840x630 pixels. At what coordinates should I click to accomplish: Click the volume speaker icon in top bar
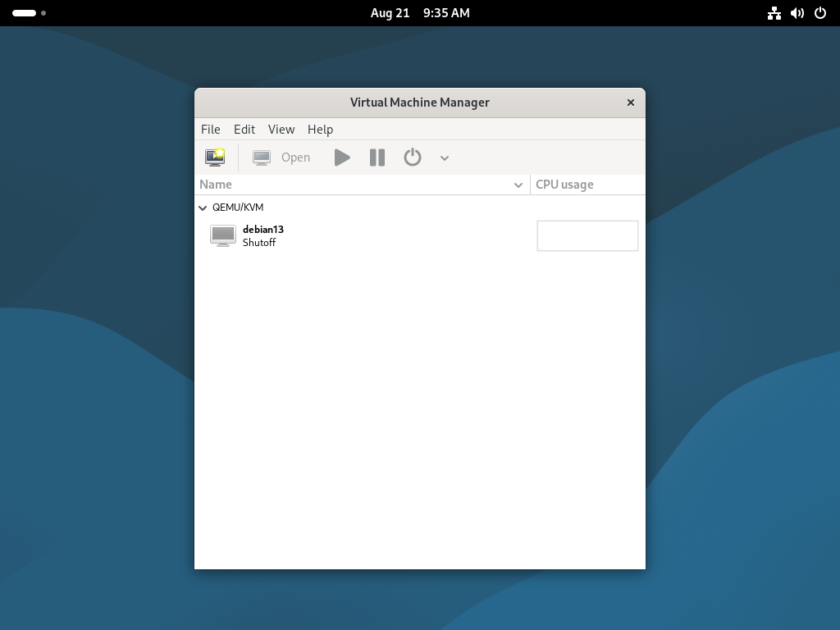797,13
